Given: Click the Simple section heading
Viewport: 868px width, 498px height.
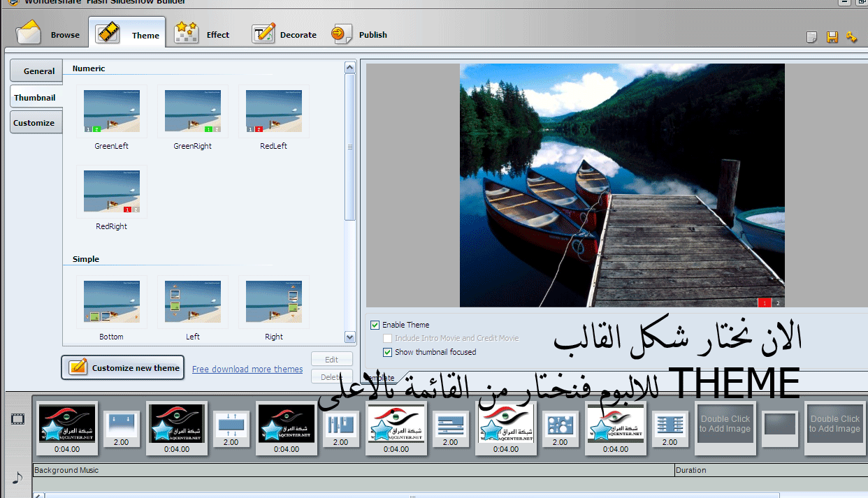Looking at the screenshot, I should 86,259.
